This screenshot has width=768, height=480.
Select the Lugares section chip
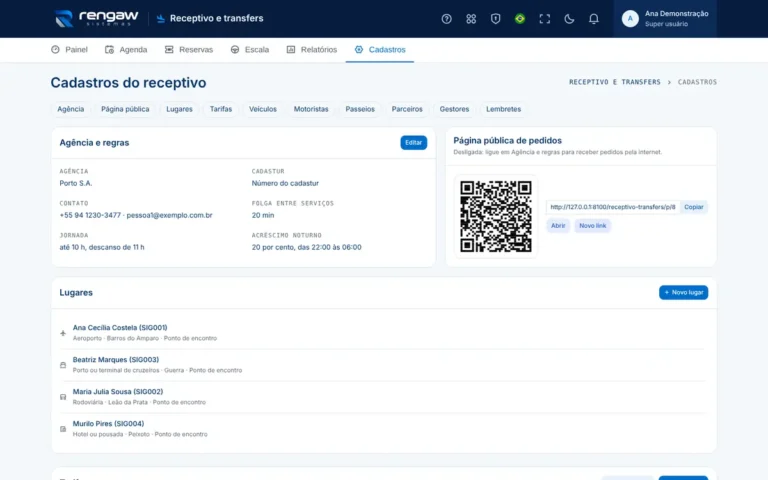pos(179,109)
